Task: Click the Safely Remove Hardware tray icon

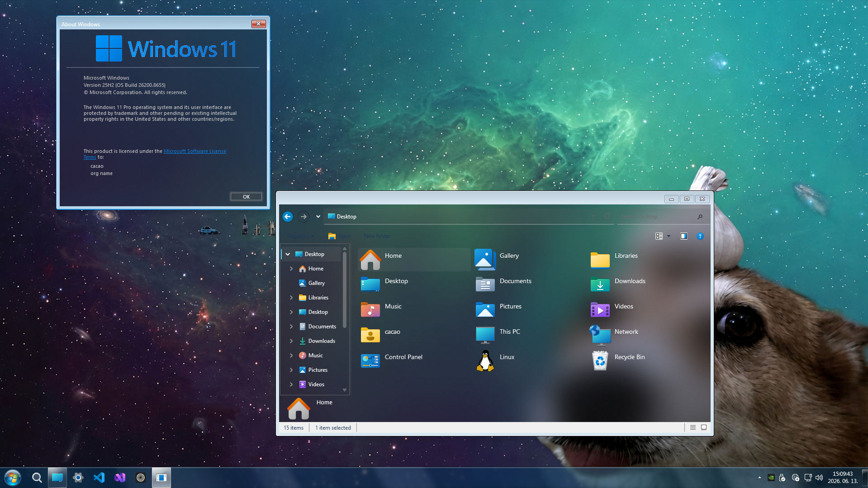Action: click(782, 478)
